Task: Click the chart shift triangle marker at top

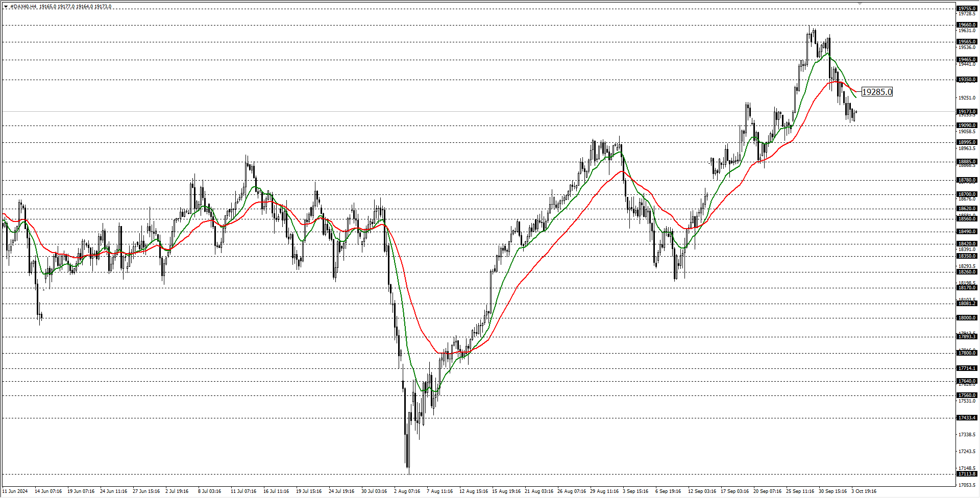Action: click(x=860, y=4)
